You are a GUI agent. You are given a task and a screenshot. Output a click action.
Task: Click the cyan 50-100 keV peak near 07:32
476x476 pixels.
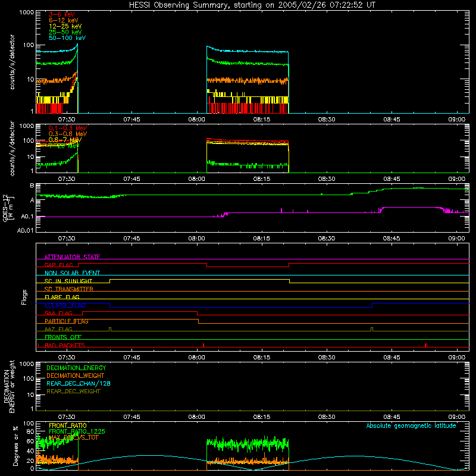coord(77,44)
